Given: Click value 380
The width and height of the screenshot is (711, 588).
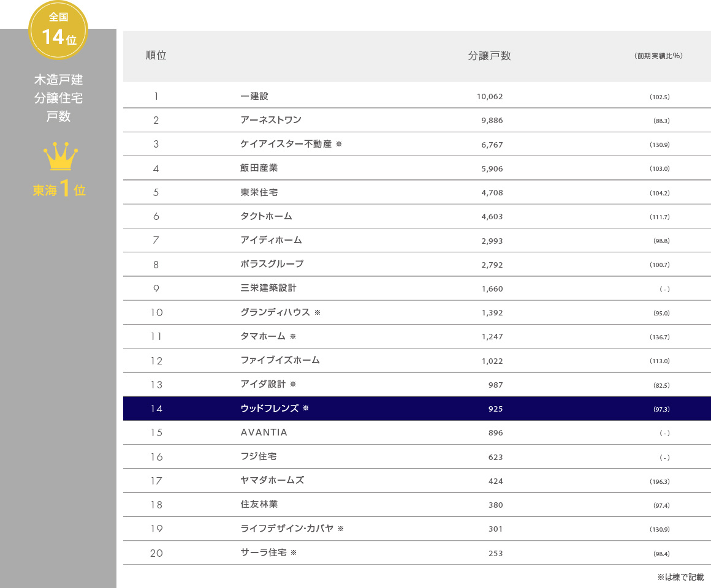Looking at the screenshot, I should pos(496,505).
